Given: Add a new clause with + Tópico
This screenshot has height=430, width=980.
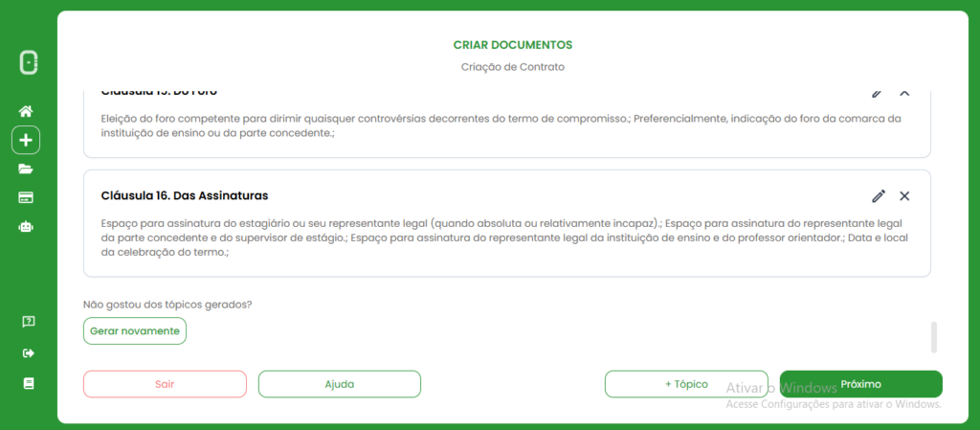Looking at the screenshot, I should point(685,384).
